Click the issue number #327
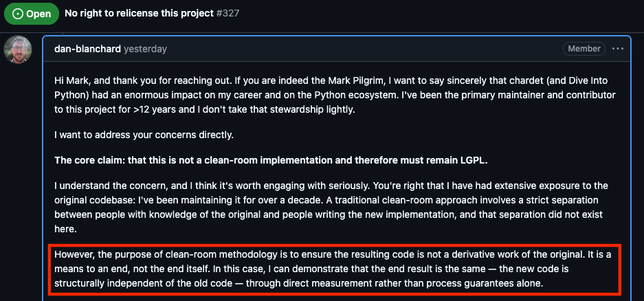 (x=228, y=13)
